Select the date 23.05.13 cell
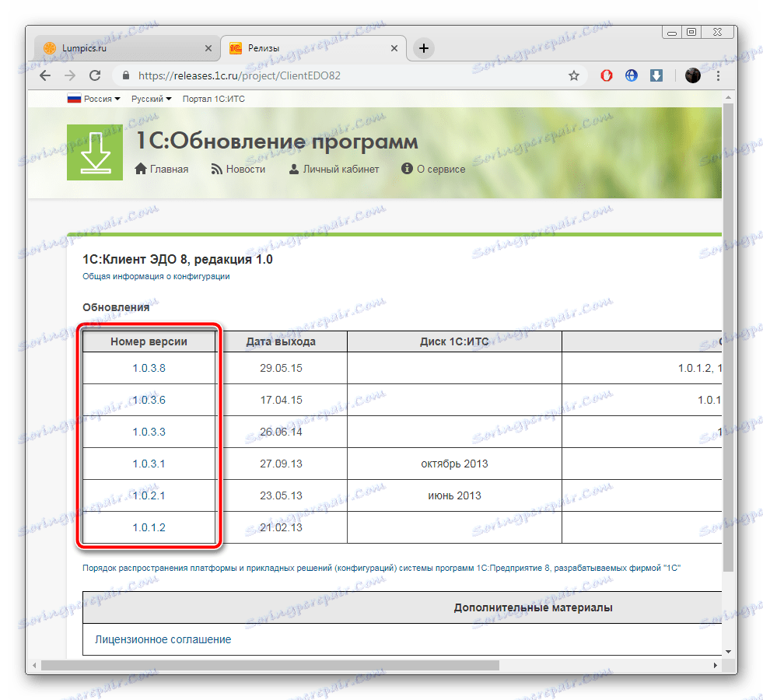 tap(281, 495)
